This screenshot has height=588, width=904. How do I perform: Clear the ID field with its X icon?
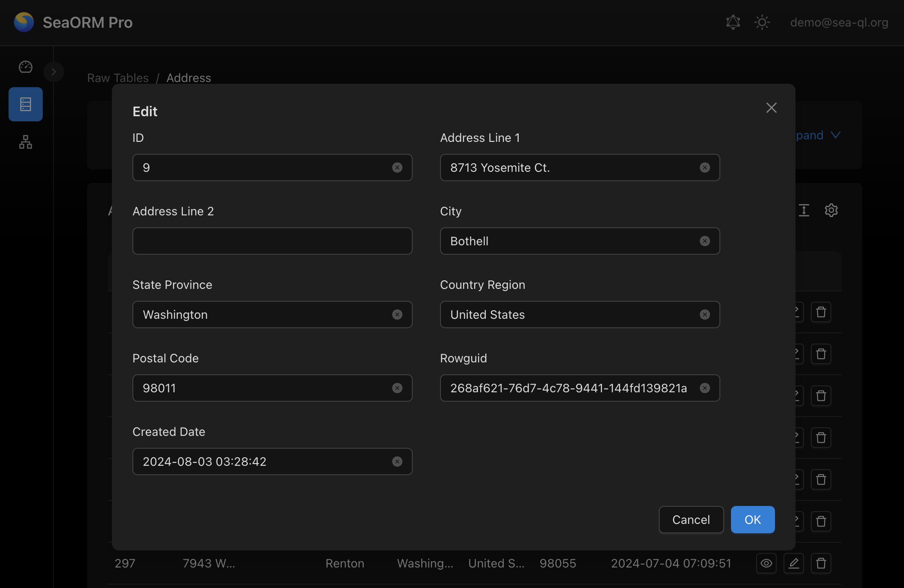[397, 168]
